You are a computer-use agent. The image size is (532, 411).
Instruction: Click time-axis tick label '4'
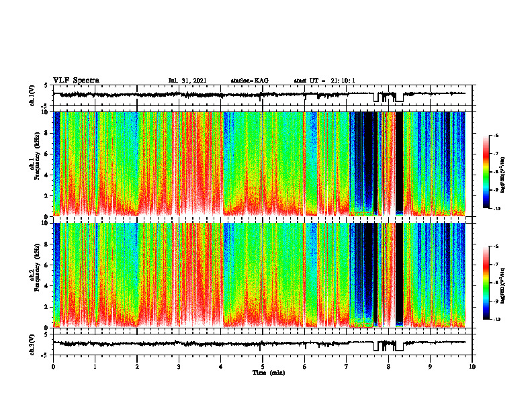[221, 367]
